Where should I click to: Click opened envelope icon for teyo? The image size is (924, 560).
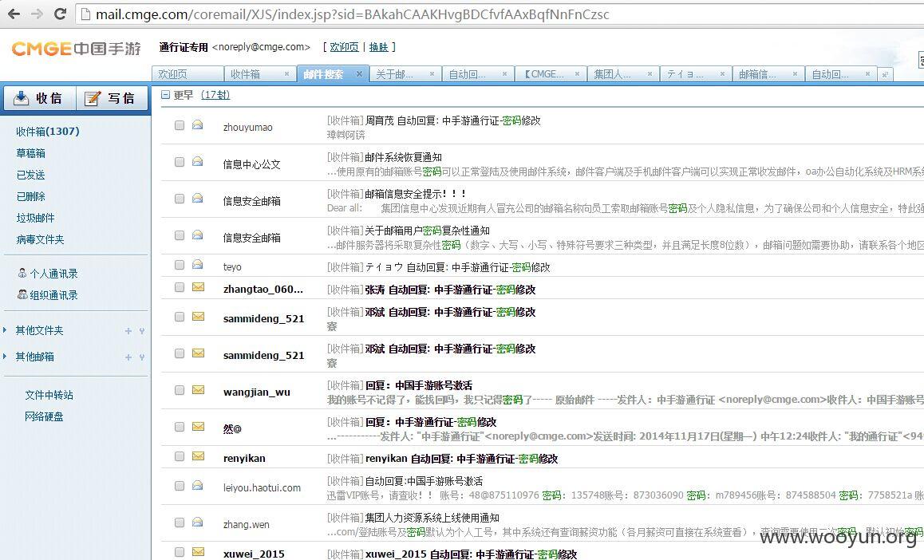click(198, 264)
